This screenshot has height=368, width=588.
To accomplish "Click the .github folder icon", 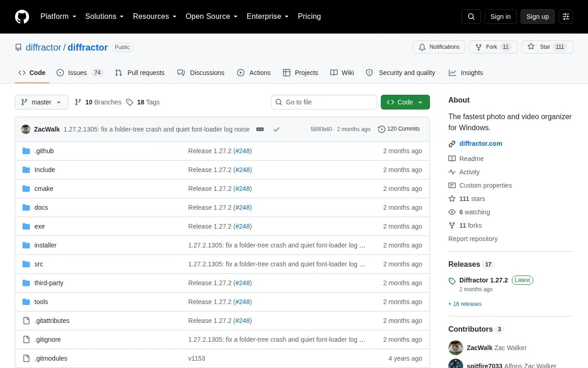I will [26, 151].
